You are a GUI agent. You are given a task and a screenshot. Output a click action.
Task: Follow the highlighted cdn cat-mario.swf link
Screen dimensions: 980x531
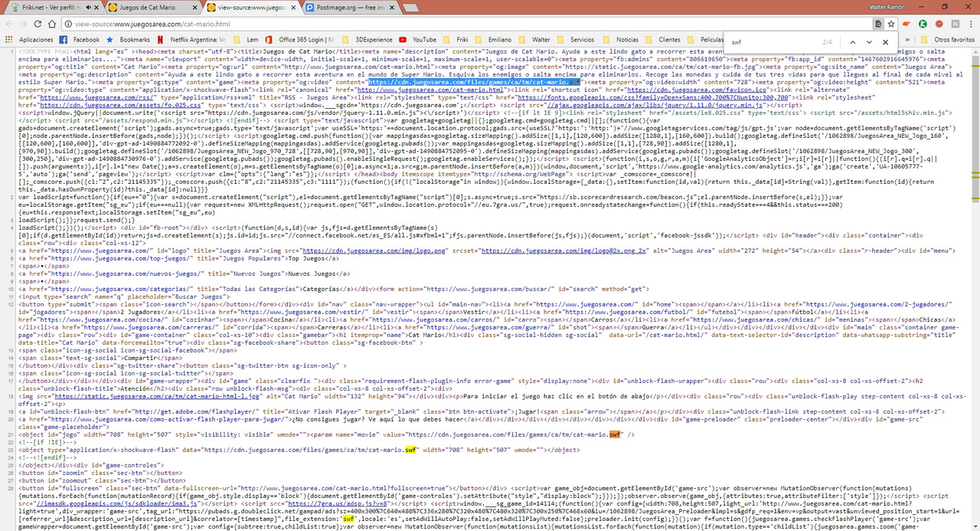[475, 80]
